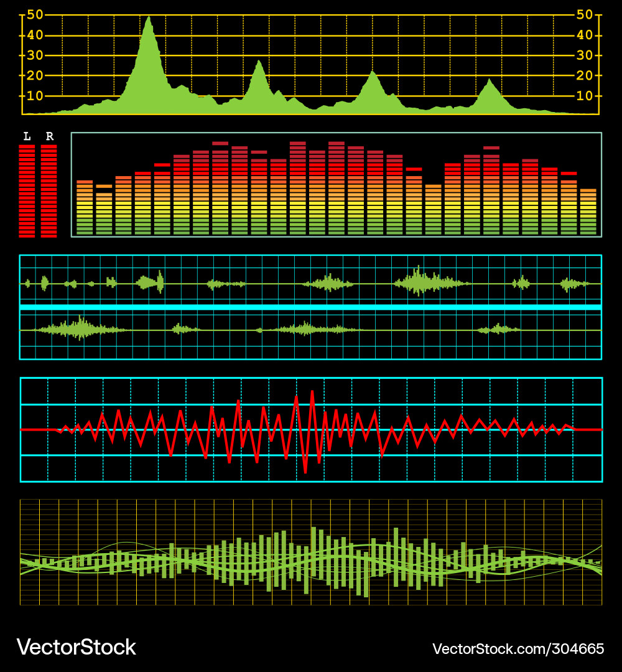Click the right axis label "10"
Viewport: 622px width, 672px height.
click(x=585, y=96)
